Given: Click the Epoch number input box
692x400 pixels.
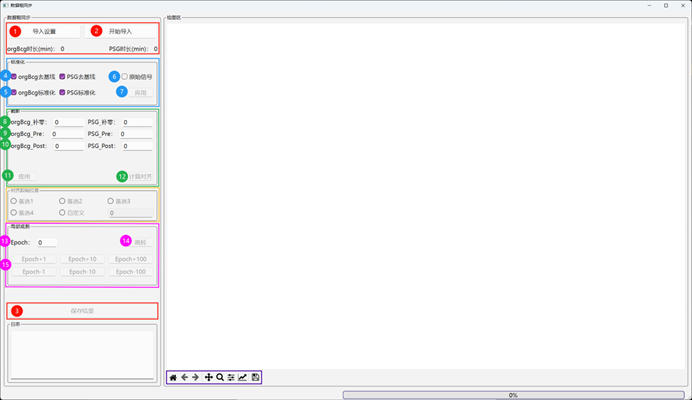Looking at the screenshot, I should pos(46,242).
